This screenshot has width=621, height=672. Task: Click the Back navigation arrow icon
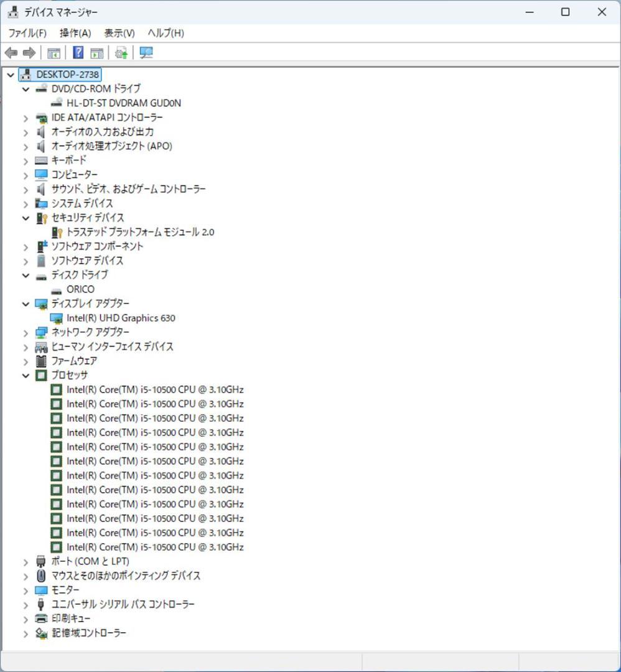pyautogui.click(x=11, y=53)
